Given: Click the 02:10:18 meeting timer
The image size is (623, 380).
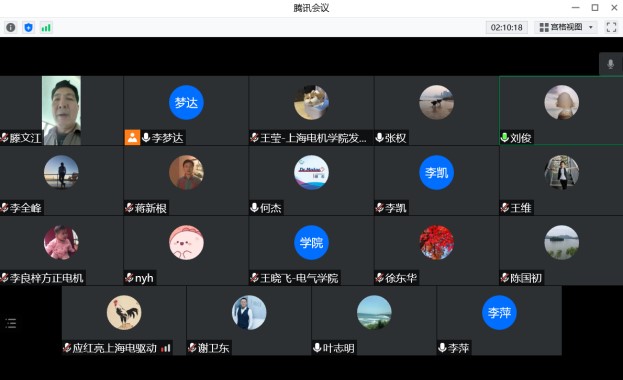Looking at the screenshot, I should click(507, 27).
